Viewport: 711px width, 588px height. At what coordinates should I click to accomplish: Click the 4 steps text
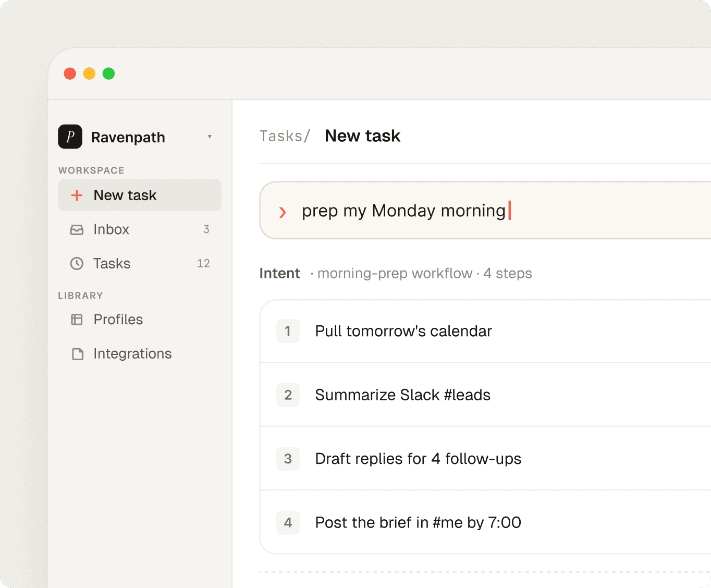507,273
